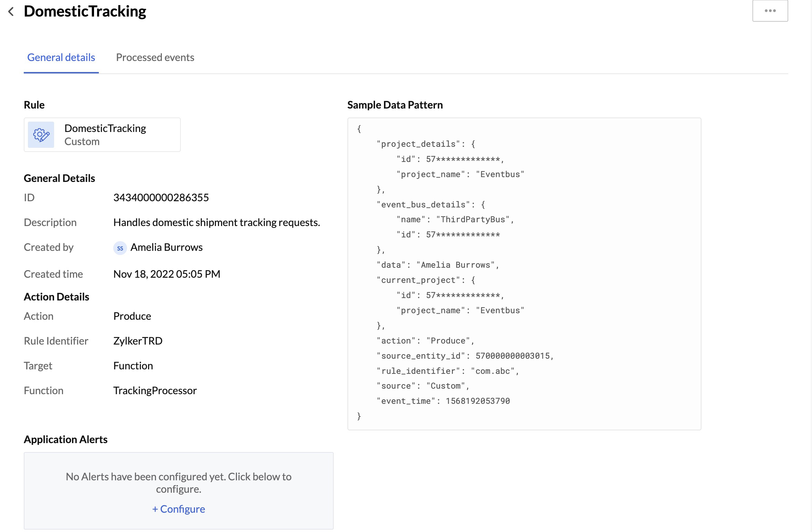Click the Custom label on the rule card

(82, 141)
